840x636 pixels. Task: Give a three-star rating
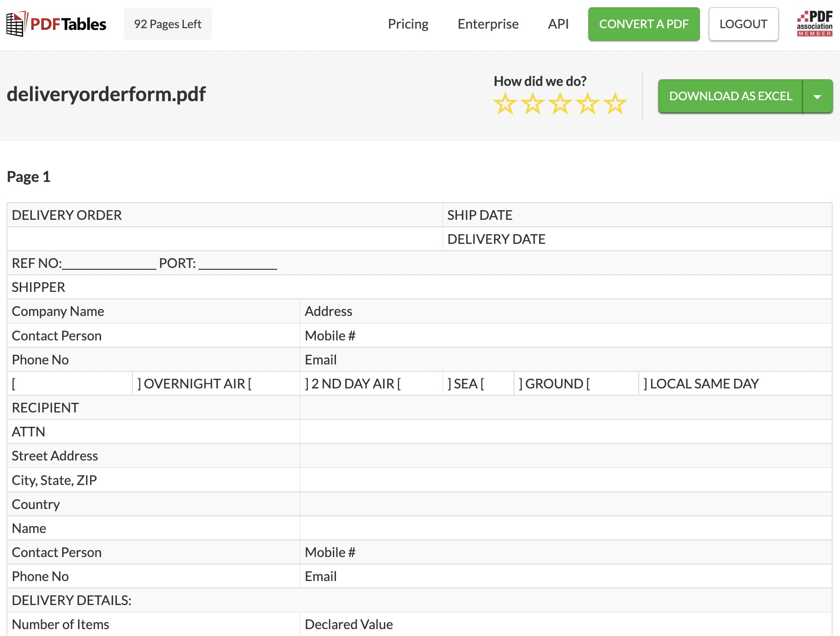tap(560, 103)
